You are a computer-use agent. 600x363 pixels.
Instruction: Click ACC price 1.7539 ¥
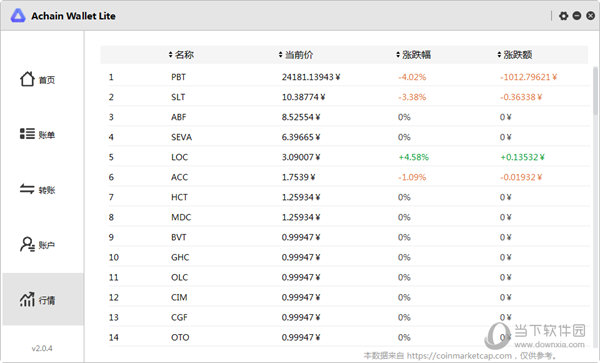tap(298, 177)
